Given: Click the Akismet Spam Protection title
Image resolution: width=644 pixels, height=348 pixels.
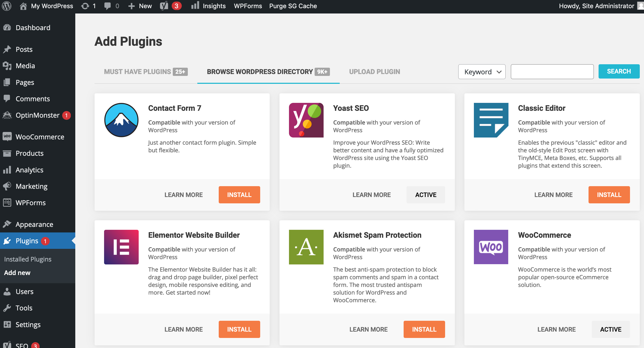Looking at the screenshot, I should 377,235.
